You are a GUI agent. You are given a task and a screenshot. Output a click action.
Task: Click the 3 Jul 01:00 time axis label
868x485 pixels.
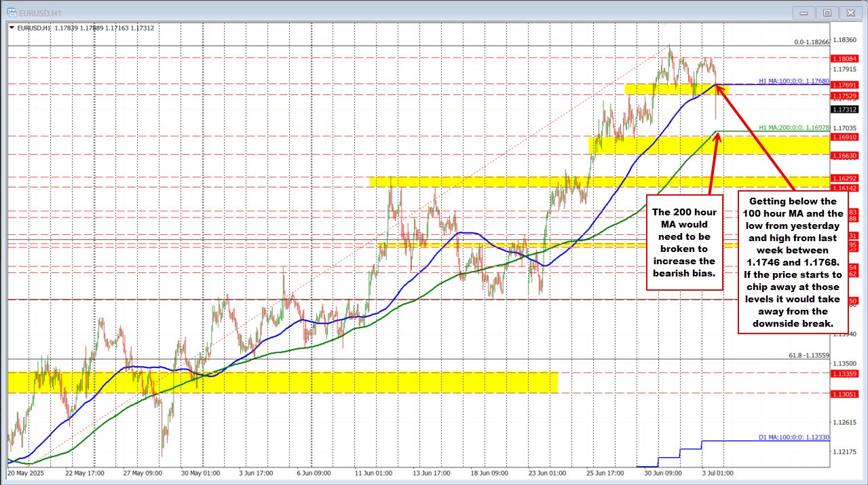pos(716,473)
